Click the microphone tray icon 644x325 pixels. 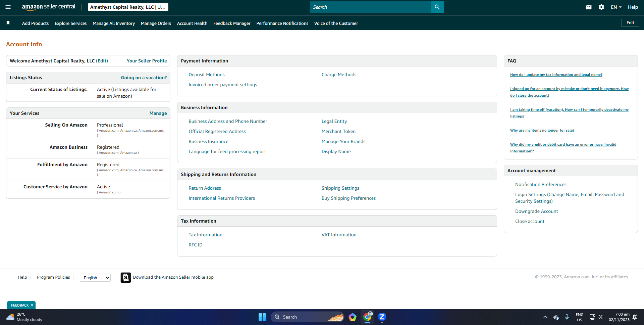coord(567,317)
